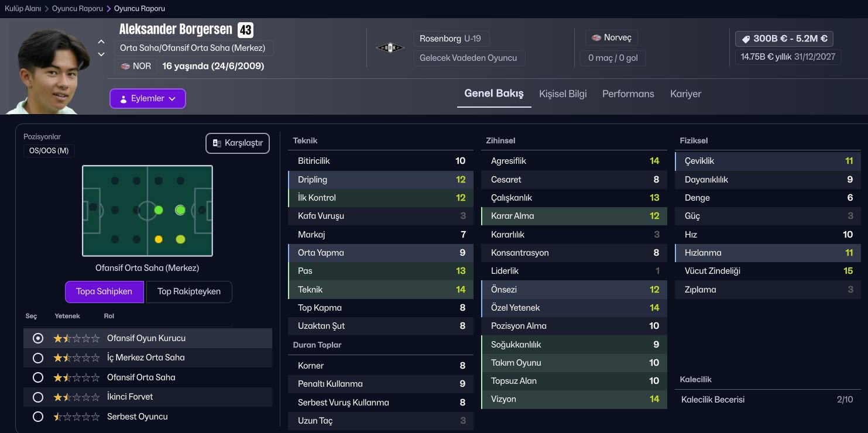Choose the Serbest Oyuncu radio button
The image size is (868, 433).
(x=38, y=417)
